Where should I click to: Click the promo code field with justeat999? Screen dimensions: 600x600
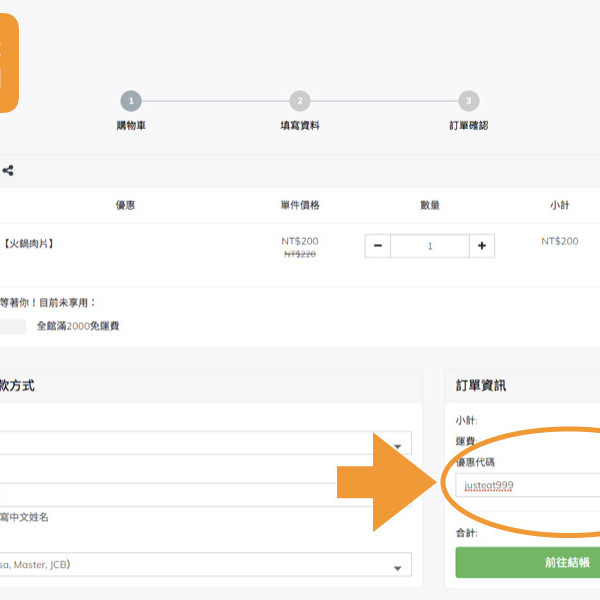pyautogui.click(x=527, y=486)
